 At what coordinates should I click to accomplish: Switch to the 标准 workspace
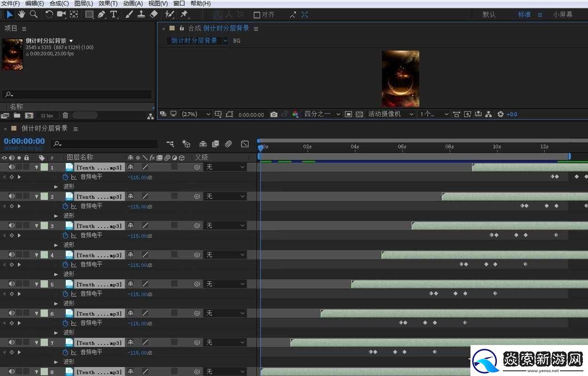pyautogui.click(x=524, y=15)
